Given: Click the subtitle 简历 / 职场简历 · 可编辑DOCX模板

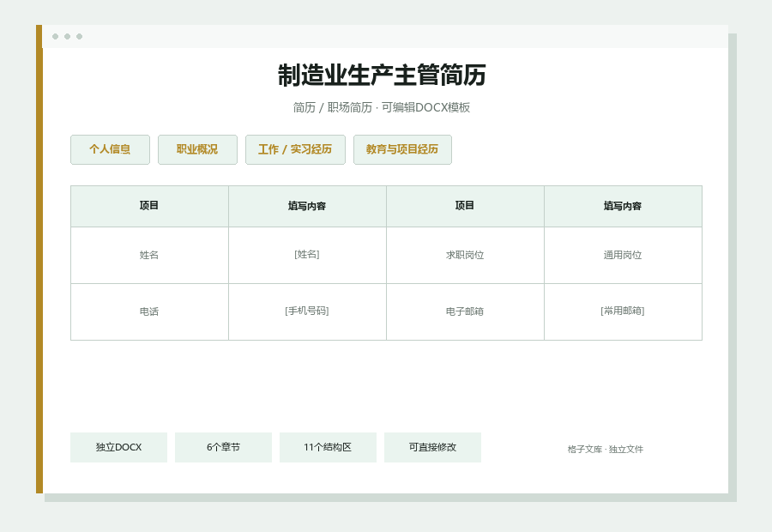Looking at the screenshot, I should [x=382, y=107].
